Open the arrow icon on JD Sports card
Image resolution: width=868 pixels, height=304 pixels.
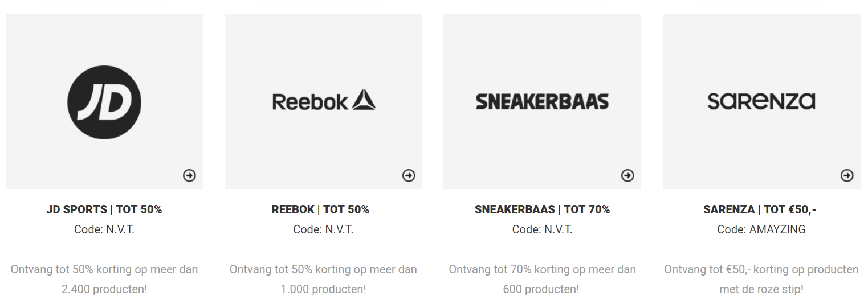[189, 175]
